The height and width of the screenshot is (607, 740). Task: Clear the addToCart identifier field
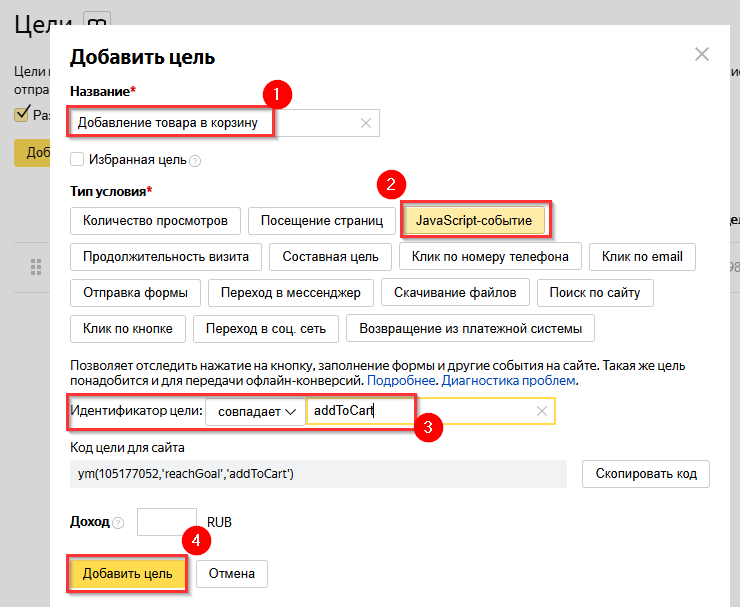(x=541, y=411)
